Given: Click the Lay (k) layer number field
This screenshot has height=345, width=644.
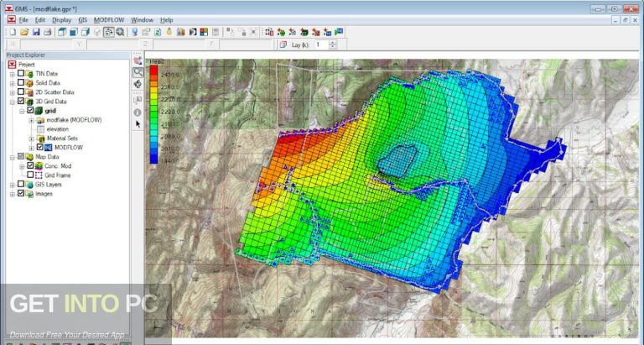Looking at the screenshot, I should point(321,44).
